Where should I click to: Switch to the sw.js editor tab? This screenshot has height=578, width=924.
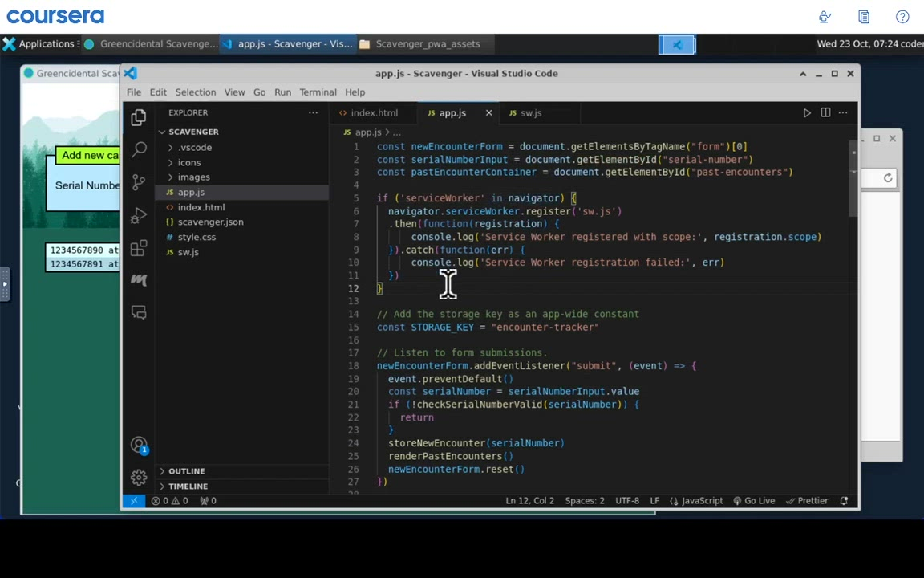530,113
